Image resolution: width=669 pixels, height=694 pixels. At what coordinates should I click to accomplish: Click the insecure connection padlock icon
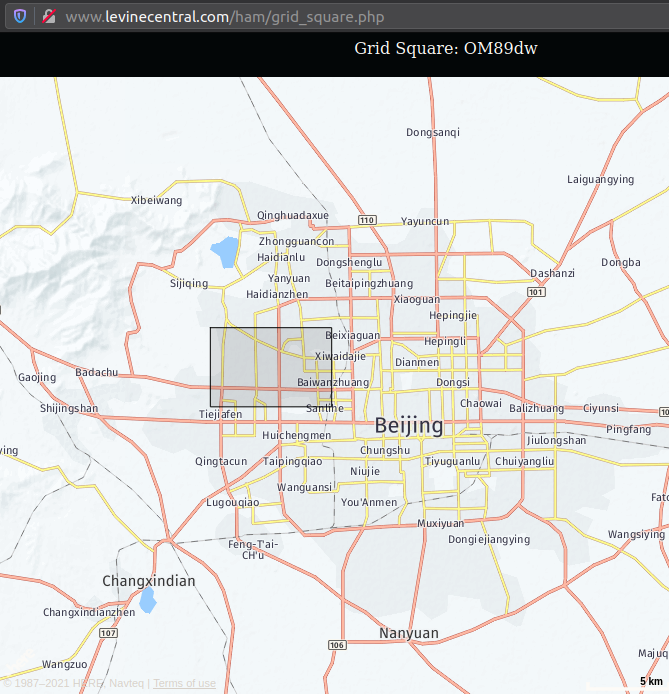[x=48, y=17]
